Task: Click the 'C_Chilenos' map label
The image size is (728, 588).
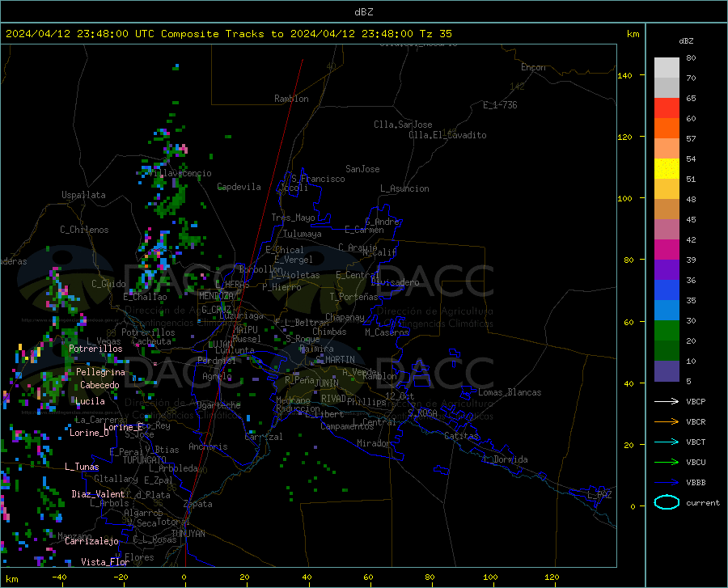Action: coord(84,230)
